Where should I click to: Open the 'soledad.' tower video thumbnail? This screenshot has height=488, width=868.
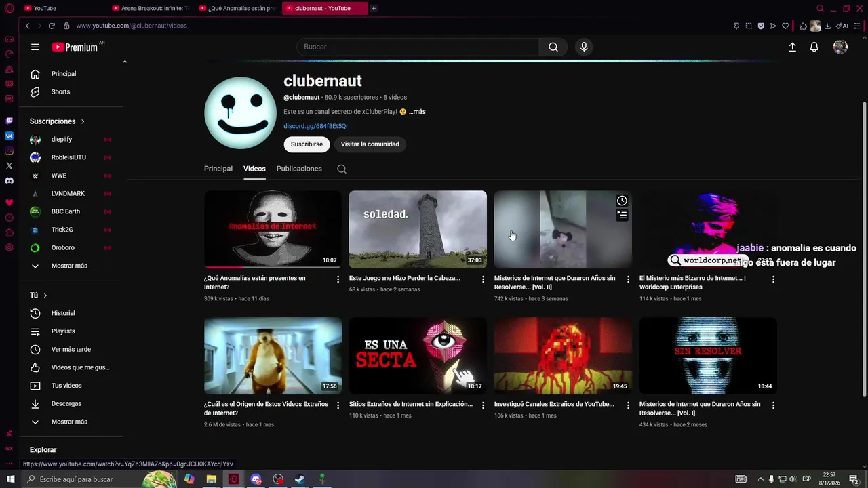(418, 229)
